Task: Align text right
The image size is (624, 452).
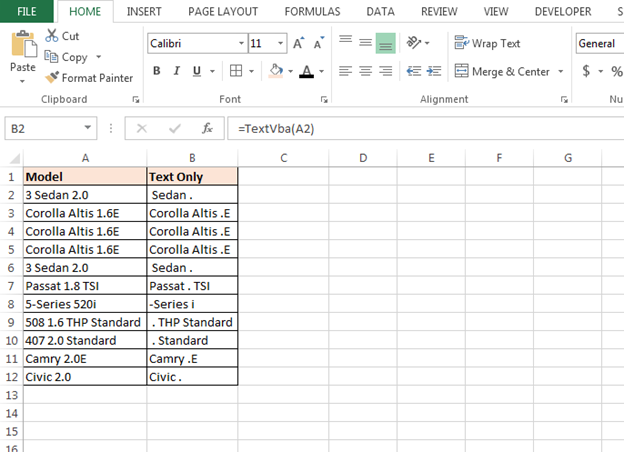Action: point(385,71)
